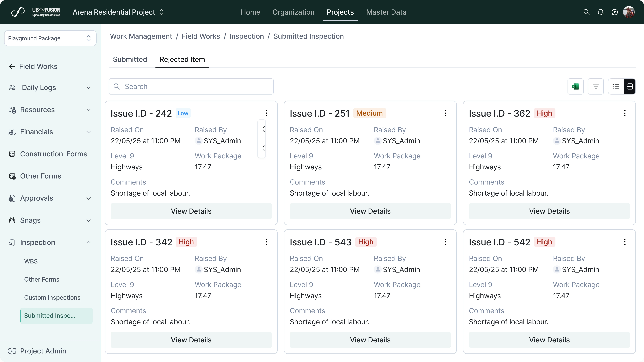
Task: Click View Details on Issue 362
Action: [549, 211]
